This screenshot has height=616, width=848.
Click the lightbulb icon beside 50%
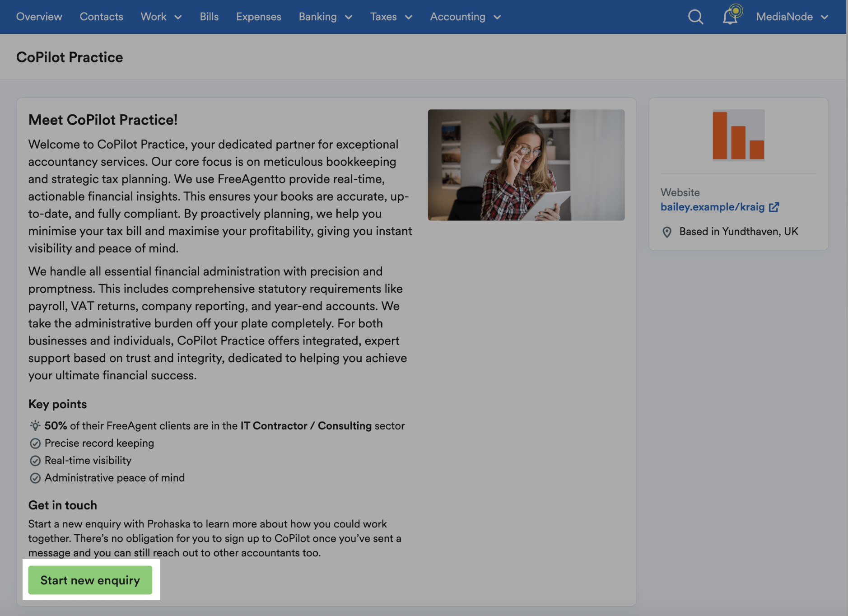click(x=35, y=425)
